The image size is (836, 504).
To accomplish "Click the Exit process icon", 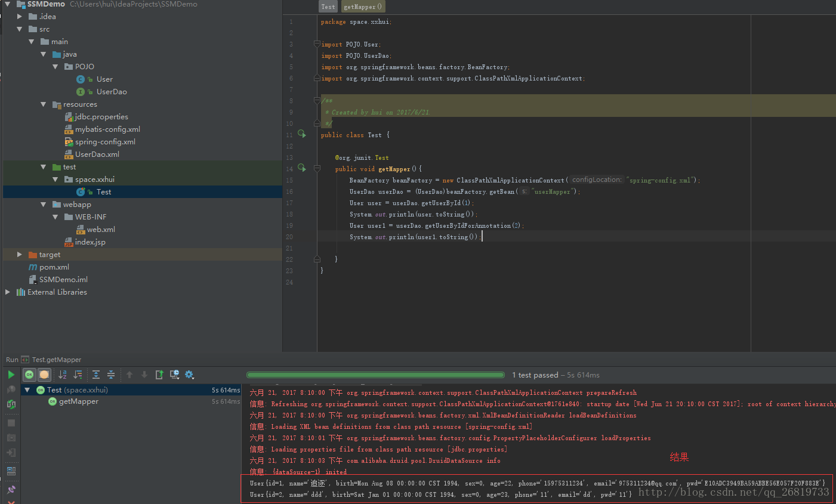I will point(11,453).
